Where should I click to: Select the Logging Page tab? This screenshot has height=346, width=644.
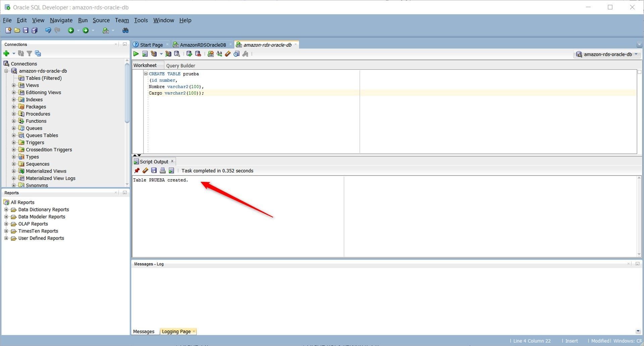pos(176,331)
